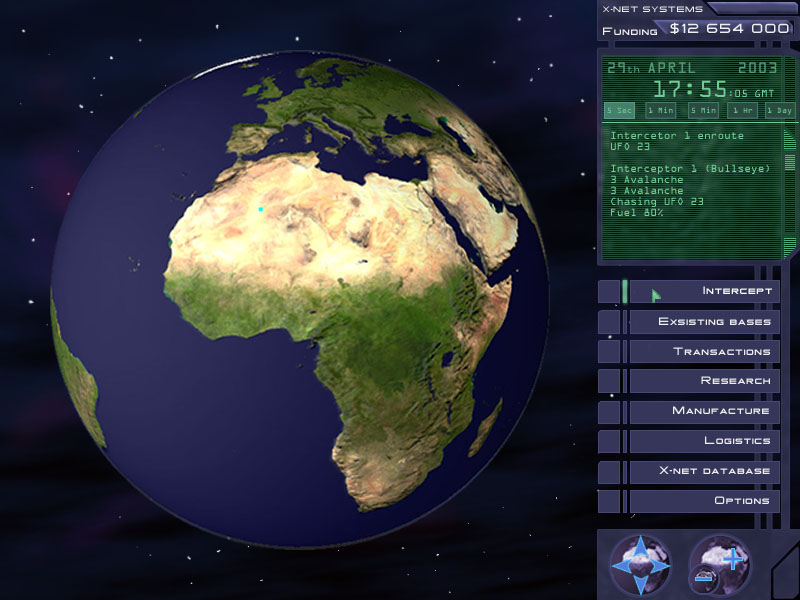Click the funding amount $12 654 000
This screenshot has width=800, height=600.
tap(730, 29)
